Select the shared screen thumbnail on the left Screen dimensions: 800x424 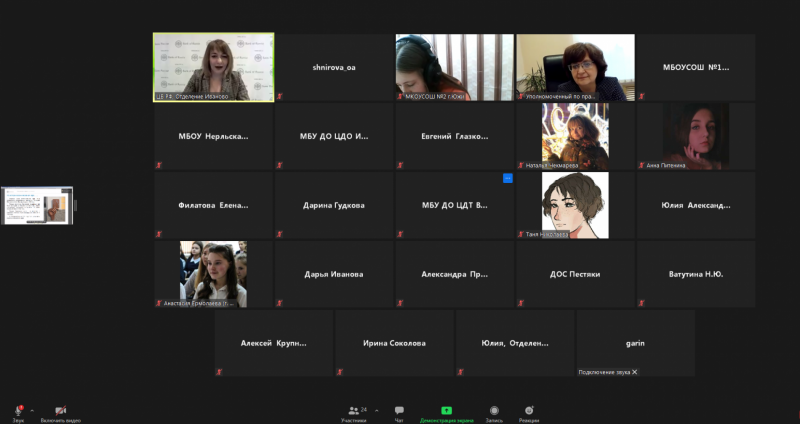(37, 205)
